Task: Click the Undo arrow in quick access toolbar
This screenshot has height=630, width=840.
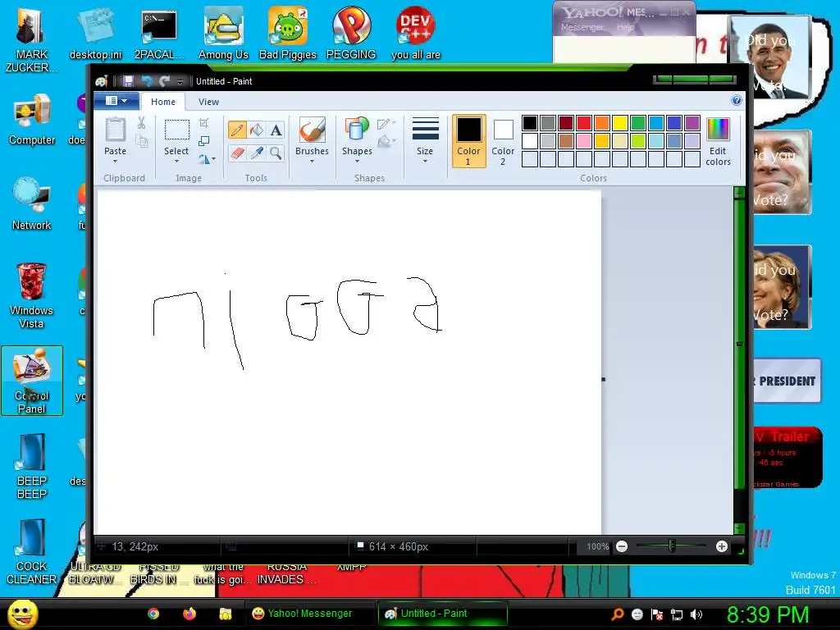Action: pos(146,81)
